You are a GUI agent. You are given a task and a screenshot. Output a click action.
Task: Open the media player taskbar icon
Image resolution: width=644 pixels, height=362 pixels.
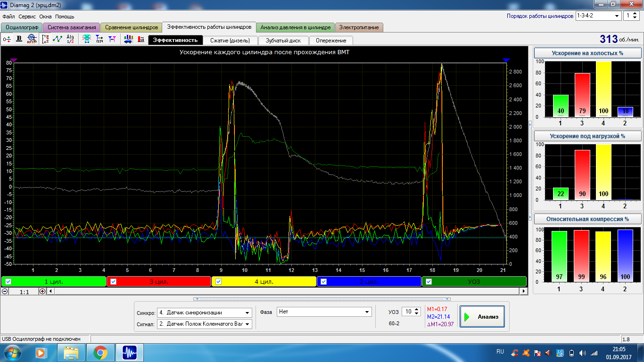(41, 353)
